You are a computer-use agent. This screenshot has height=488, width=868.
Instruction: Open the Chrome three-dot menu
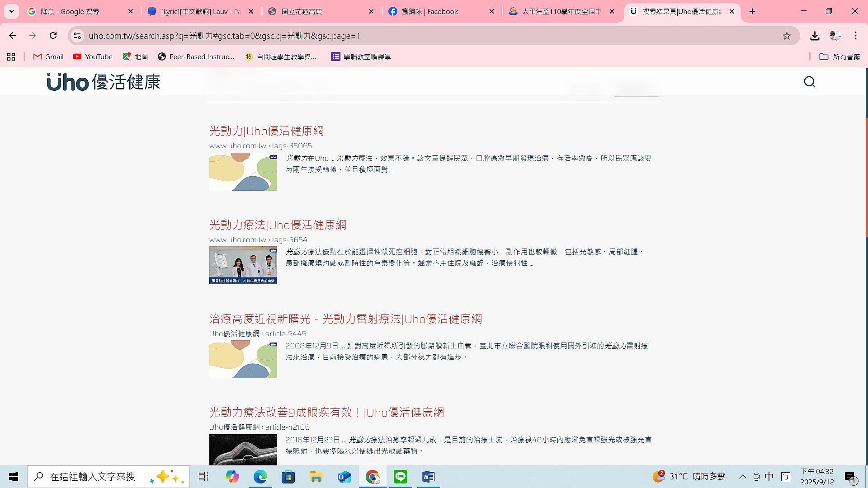click(x=855, y=36)
